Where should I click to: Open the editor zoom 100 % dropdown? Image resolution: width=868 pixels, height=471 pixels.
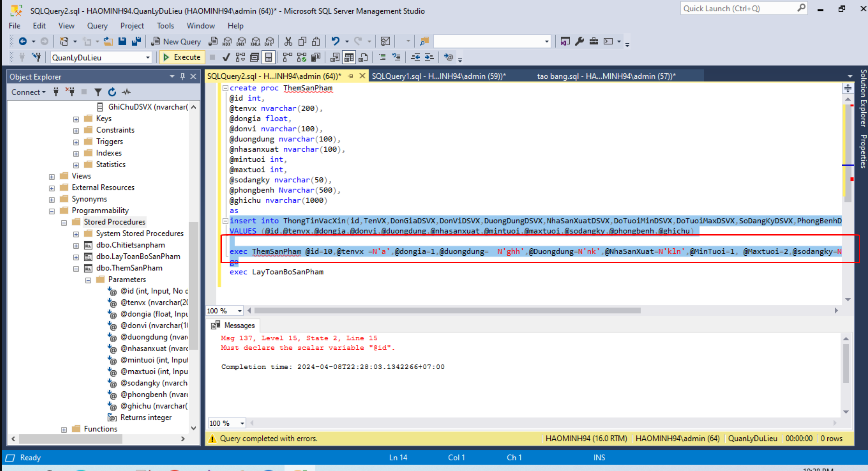pyautogui.click(x=240, y=311)
